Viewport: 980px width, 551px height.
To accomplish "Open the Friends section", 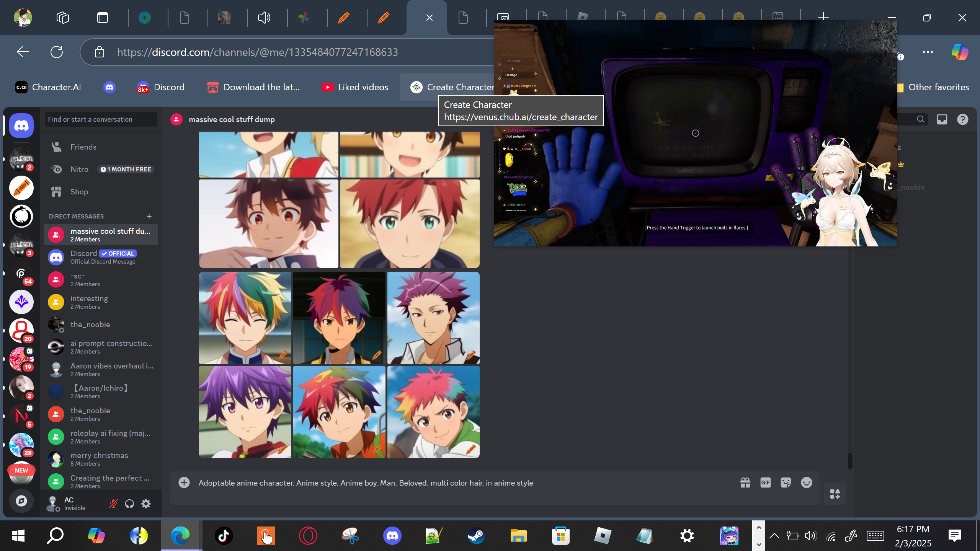I will pos(101,147).
